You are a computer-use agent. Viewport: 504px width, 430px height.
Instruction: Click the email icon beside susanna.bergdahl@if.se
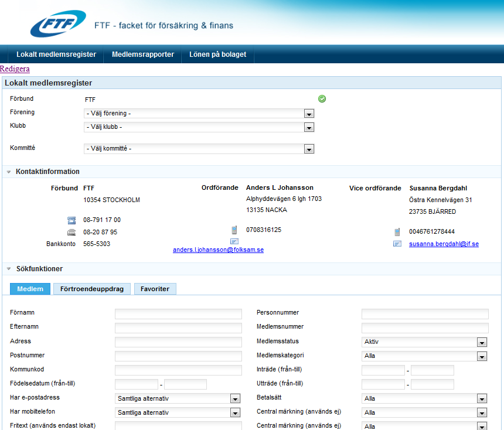point(397,244)
